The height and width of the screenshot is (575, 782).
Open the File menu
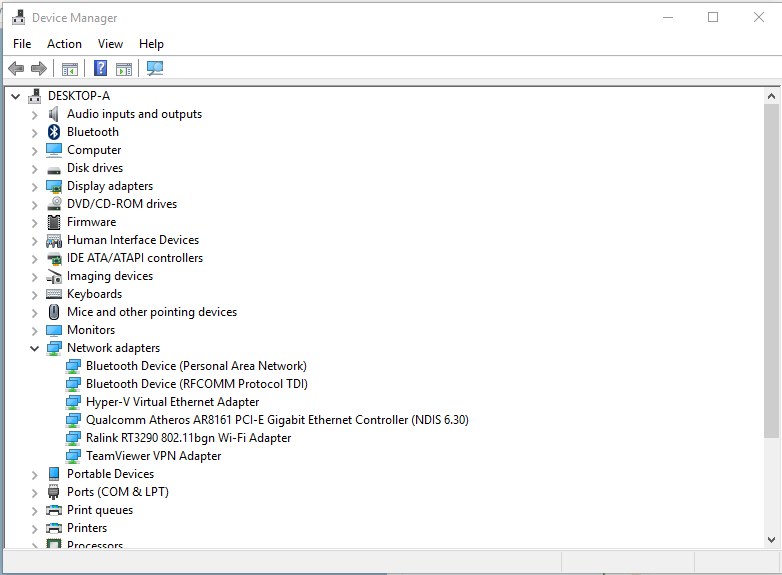[22, 44]
